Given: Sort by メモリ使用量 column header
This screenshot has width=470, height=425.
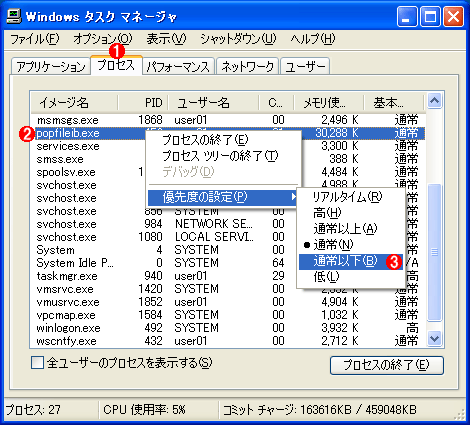Looking at the screenshot, I should click(x=328, y=102).
